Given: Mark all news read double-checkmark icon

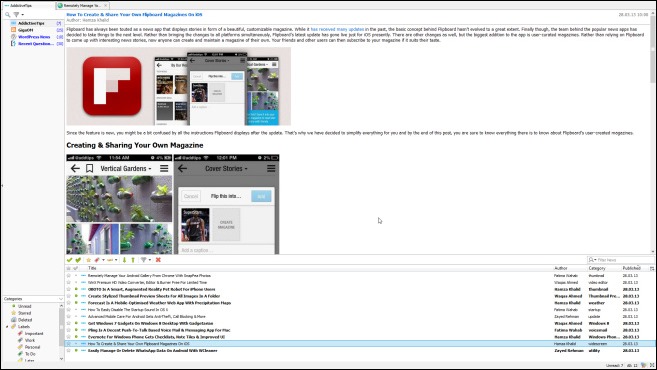Looking at the screenshot, I should coord(78,260).
